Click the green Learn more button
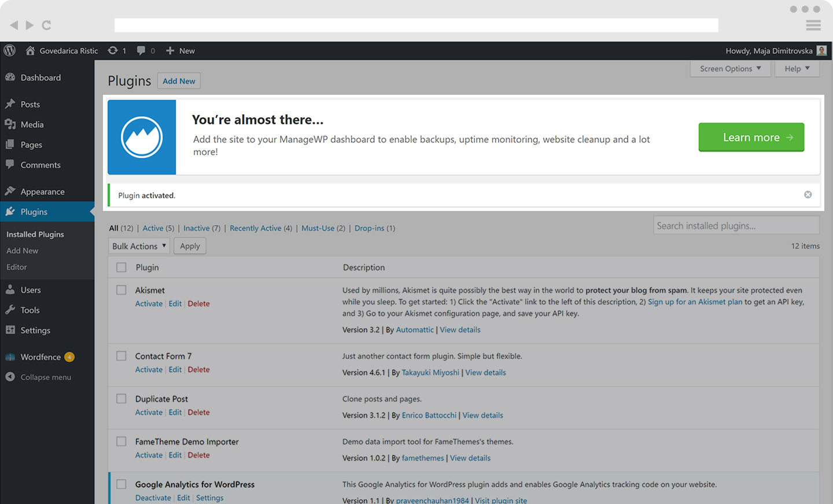 (x=751, y=137)
